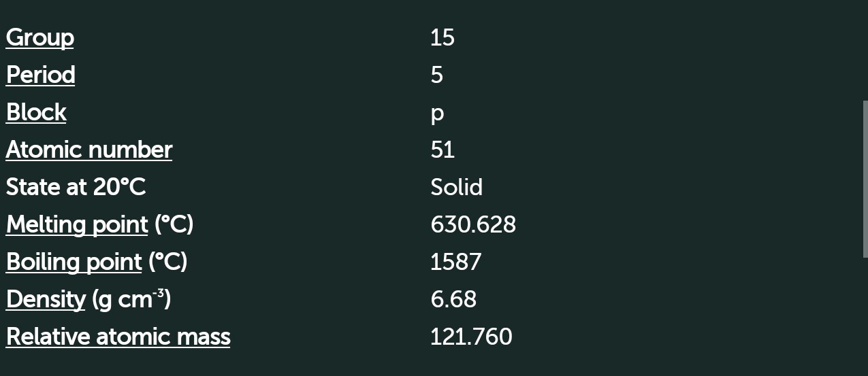This screenshot has height=376, width=868.
Task: Click the block value p
Action: 436,113
